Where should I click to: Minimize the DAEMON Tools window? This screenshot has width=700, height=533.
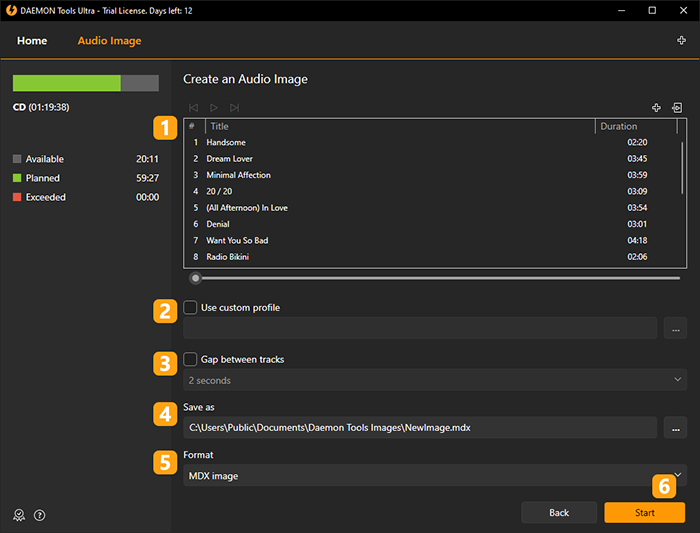[x=621, y=10]
